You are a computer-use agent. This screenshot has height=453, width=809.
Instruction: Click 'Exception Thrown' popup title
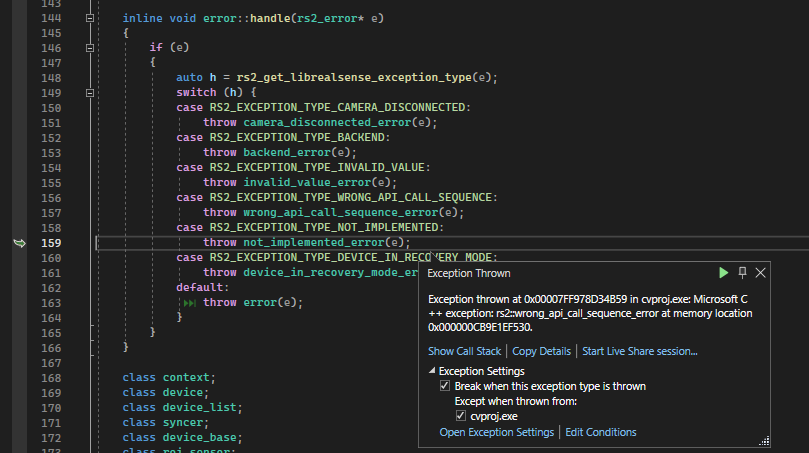[468, 273]
